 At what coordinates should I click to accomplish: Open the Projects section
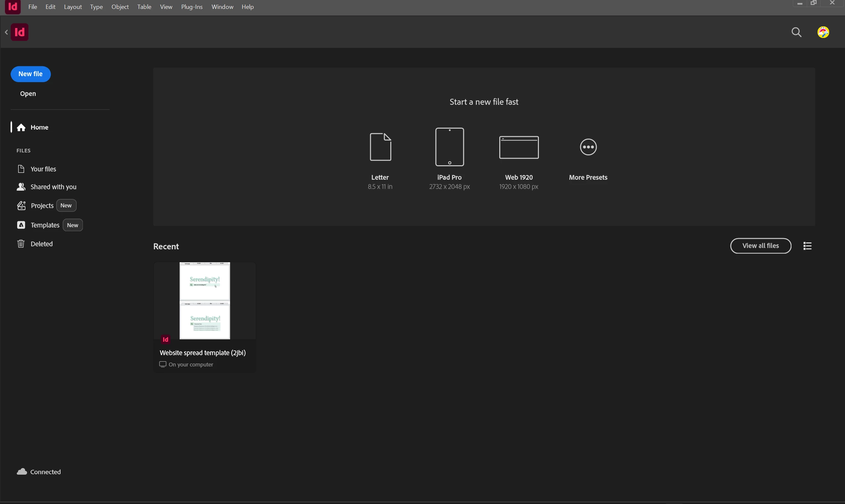point(42,206)
